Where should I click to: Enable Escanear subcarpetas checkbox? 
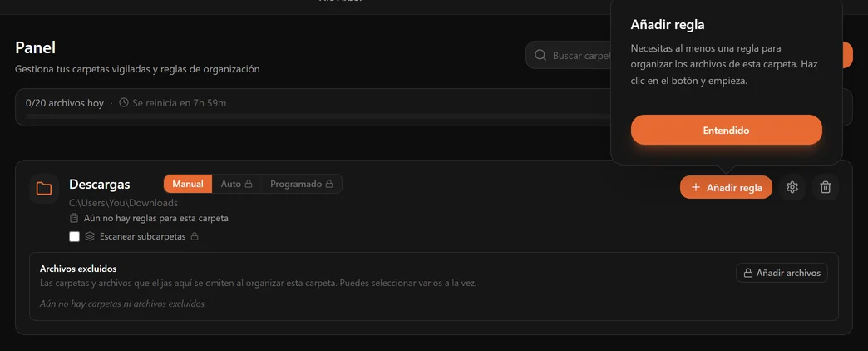(74, 236)
